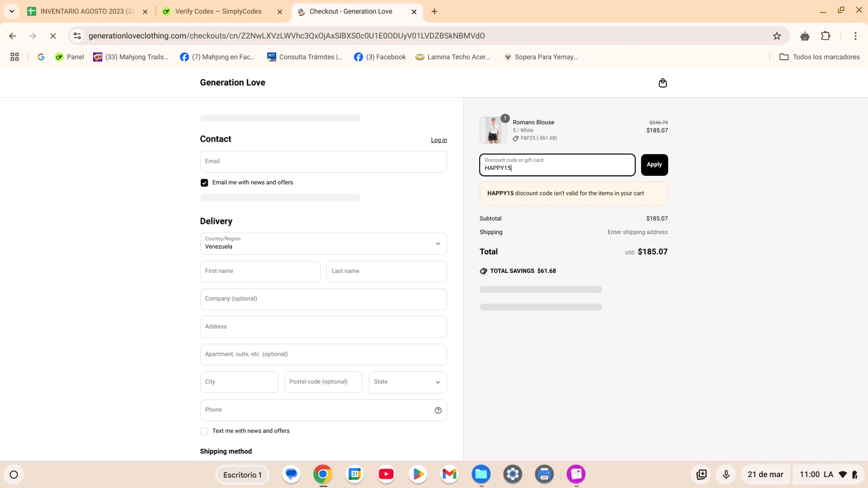This screenshot has height=488, width=868.
Task: Open Escritorio 1 desk button
Action: click(242, 475)
